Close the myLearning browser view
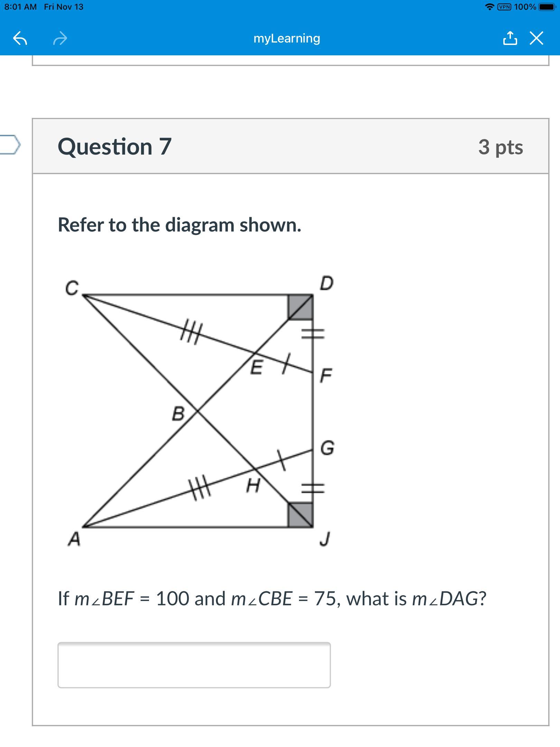This screenshot has width=560, height=747. 536,38
